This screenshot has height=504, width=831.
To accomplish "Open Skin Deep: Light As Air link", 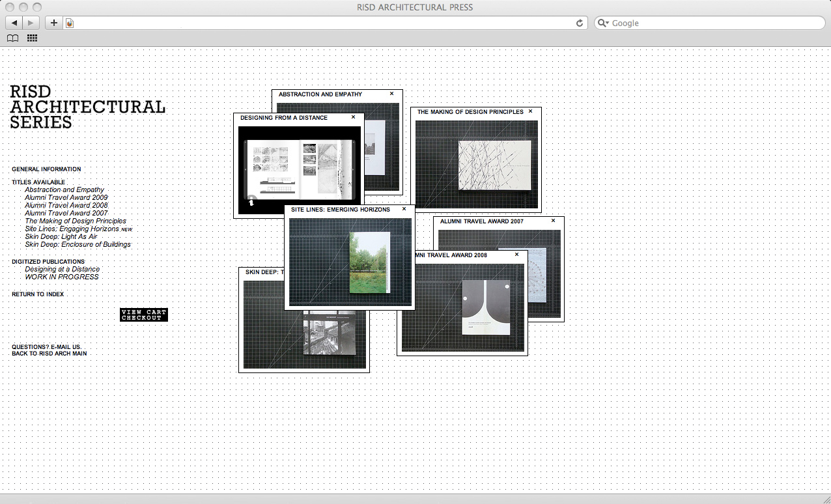I will point(61,236).
